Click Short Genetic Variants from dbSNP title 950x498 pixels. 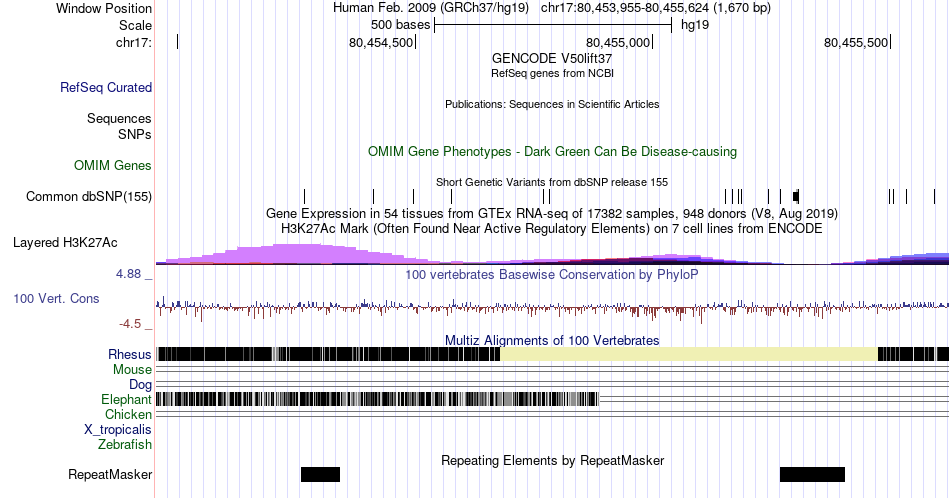552,182
